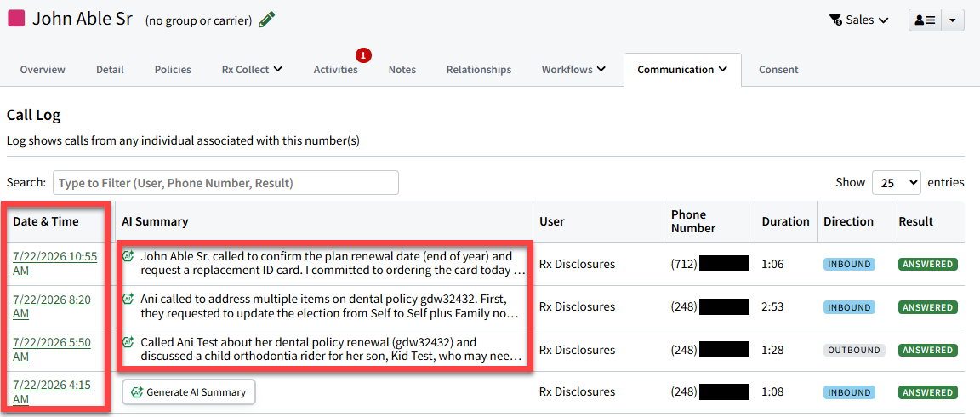Open the 7/22/2026 4:15 AM call link
The height and width of the screenshot is (417, 980).
pos(52,392)
